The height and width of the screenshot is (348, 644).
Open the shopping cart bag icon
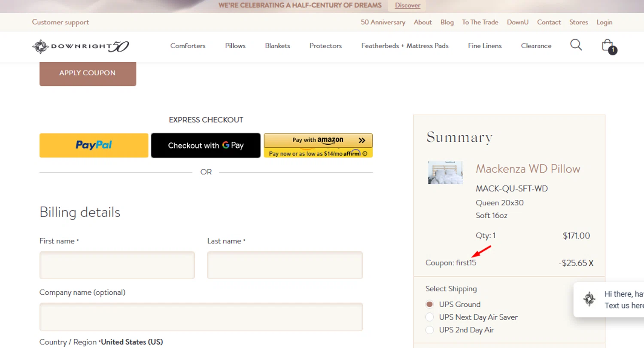click(x=608, y=46)
